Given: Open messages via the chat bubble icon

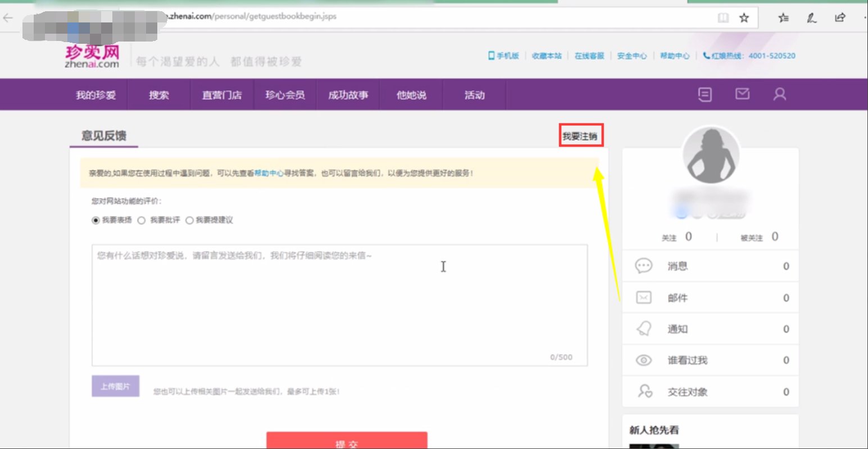Looking at the screenshot, I should 705,94.
